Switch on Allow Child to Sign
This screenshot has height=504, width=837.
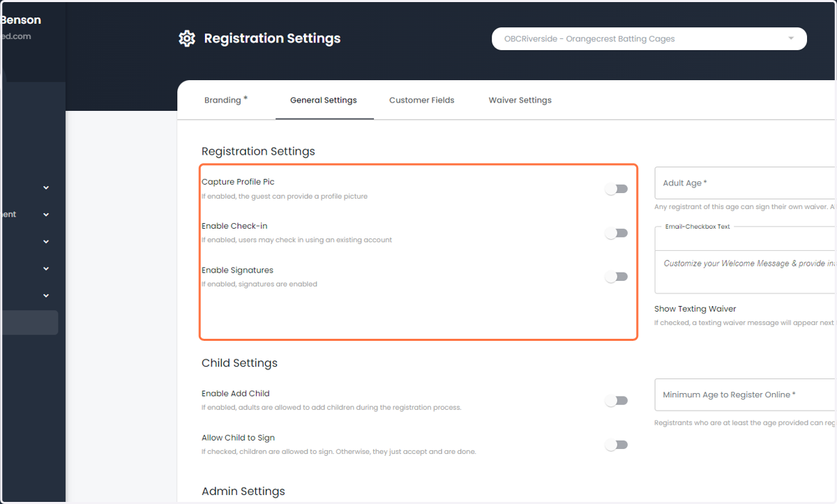tap(617, 445)
